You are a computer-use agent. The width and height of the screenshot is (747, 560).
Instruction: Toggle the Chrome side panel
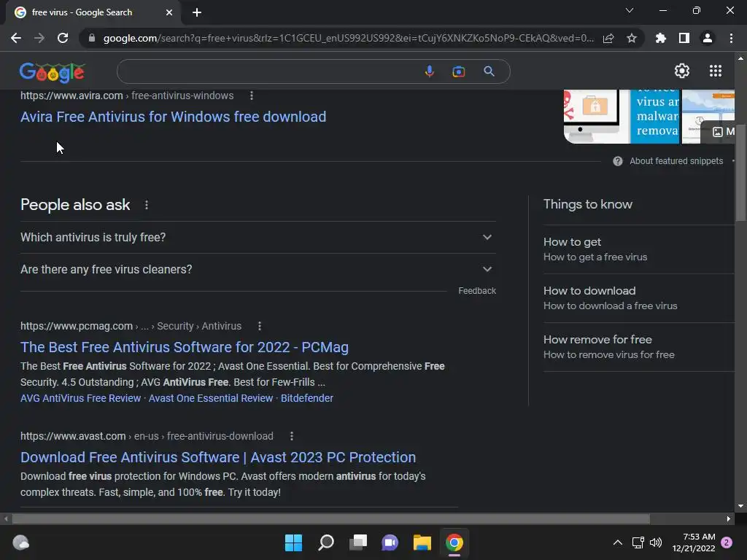click(x=684, y=38)
